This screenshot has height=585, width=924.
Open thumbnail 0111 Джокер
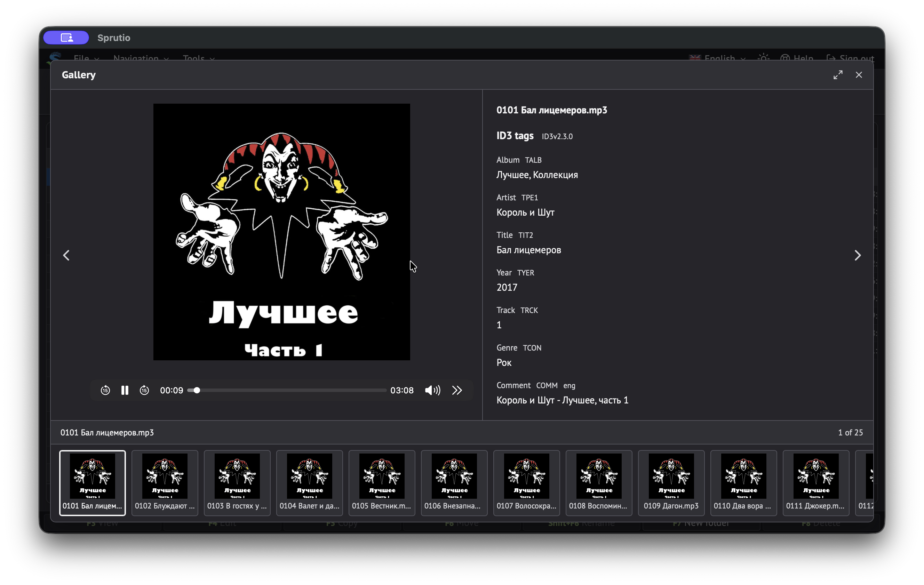816,483
